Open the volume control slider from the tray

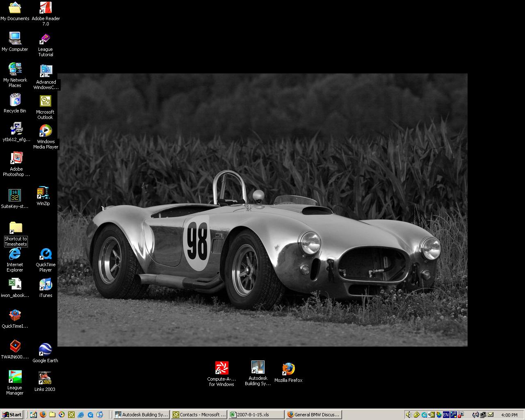409,414
